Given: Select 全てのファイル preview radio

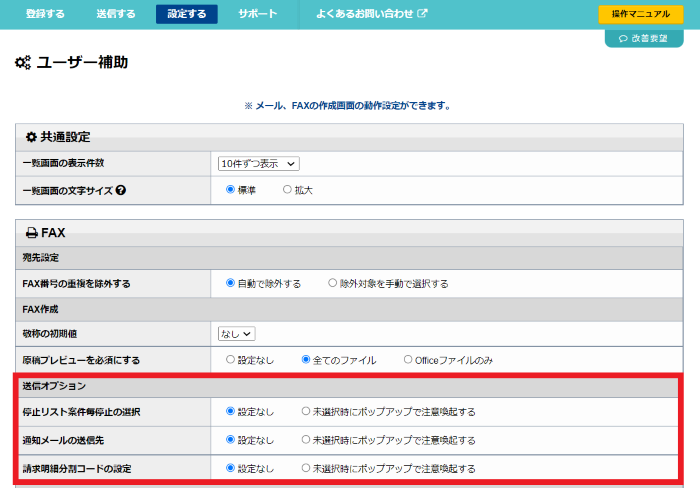Looking at the screenshot, I should tap(306, 359).
